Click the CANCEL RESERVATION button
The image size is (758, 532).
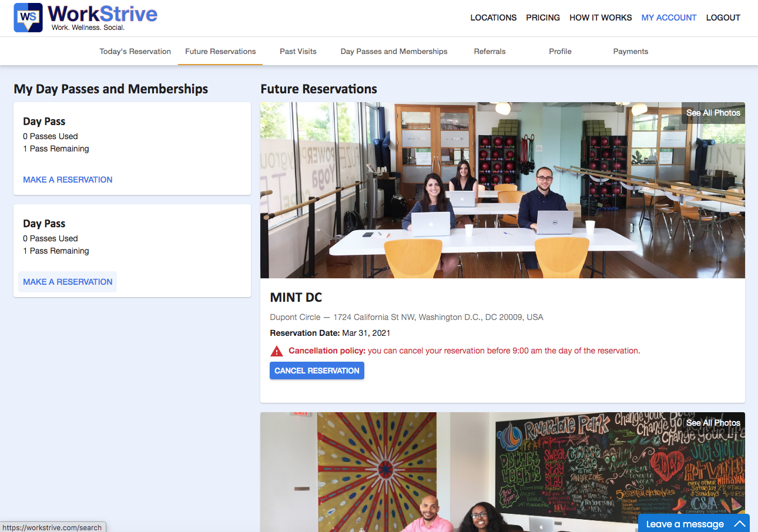pyautogui.click(x=317, y=371)
